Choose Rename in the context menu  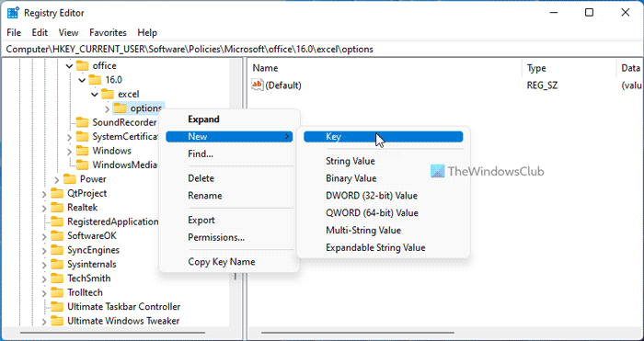coord(229,196)
